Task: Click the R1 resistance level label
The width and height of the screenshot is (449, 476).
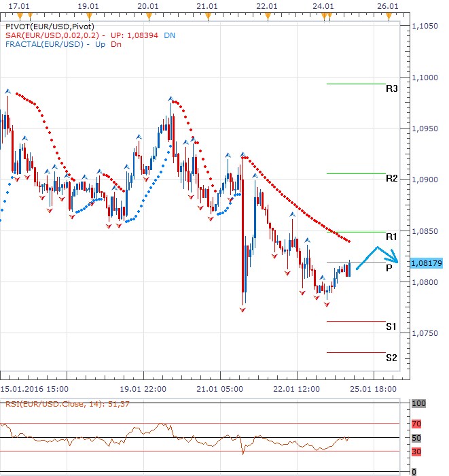Action: pos(391,237)
